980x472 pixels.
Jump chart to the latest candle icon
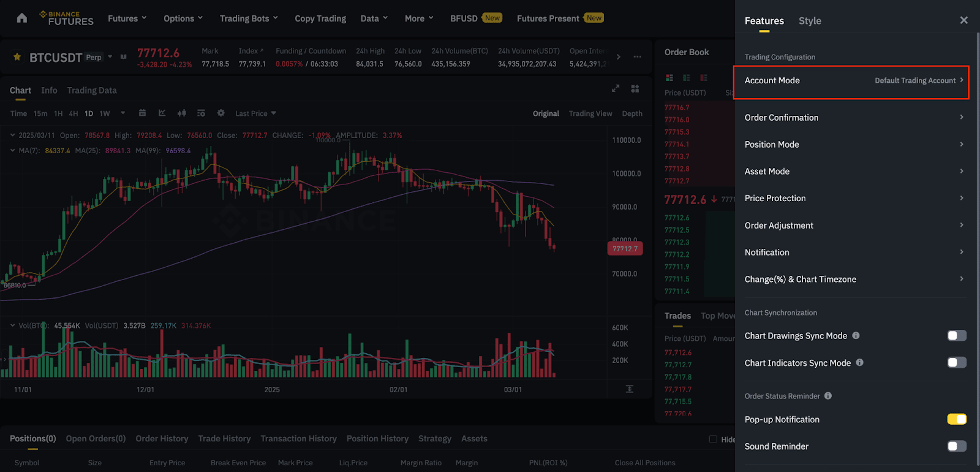click(x=630, y=389)
